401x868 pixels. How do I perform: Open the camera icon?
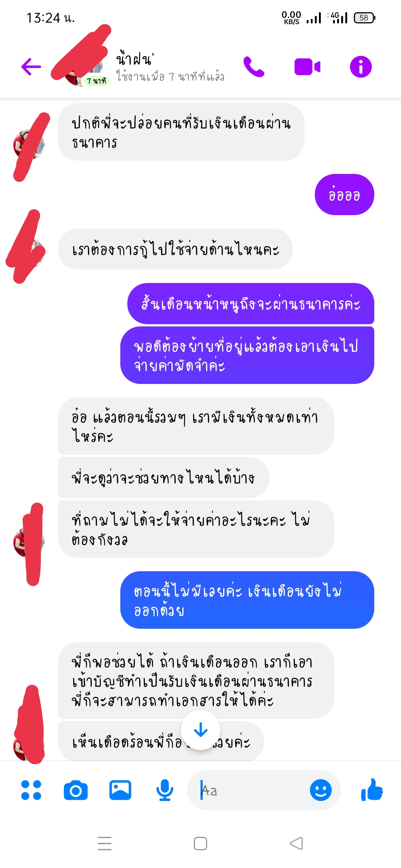(x=76, y=790)
